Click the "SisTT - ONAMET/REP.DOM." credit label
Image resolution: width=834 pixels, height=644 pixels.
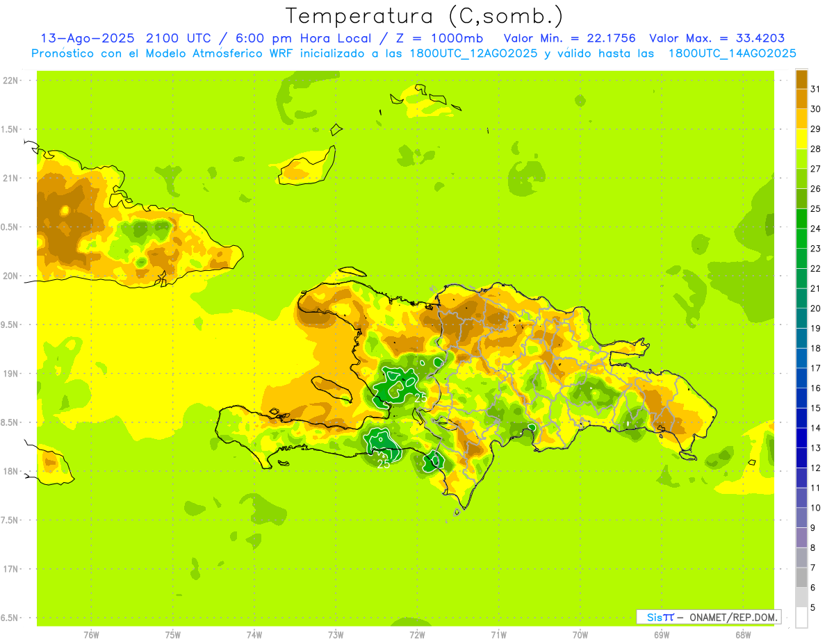tap(708, 617)
